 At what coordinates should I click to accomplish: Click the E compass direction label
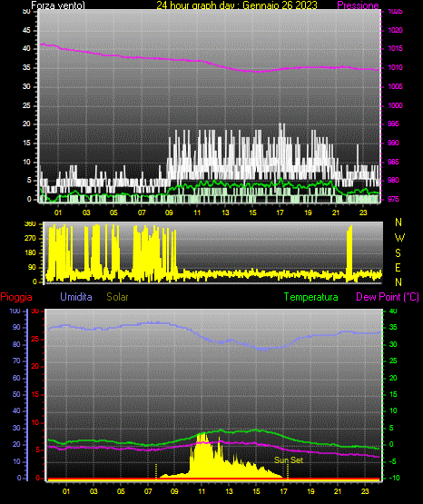[x=398, y=268]
